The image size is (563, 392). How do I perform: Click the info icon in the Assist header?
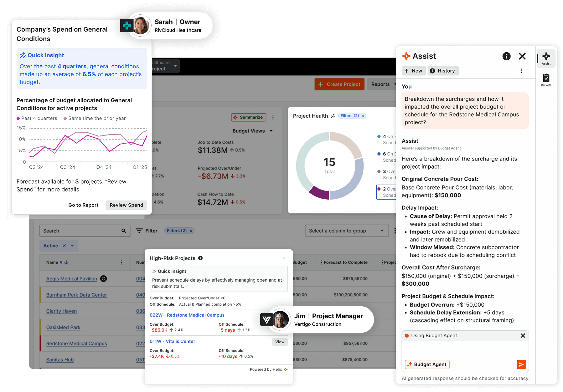coord(506,56)
